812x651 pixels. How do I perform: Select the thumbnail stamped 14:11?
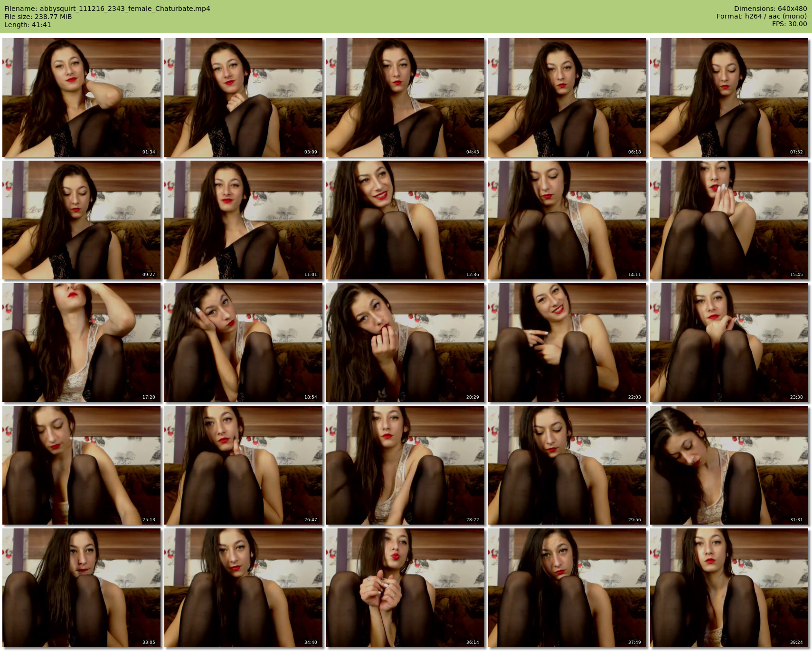point(567,220)
